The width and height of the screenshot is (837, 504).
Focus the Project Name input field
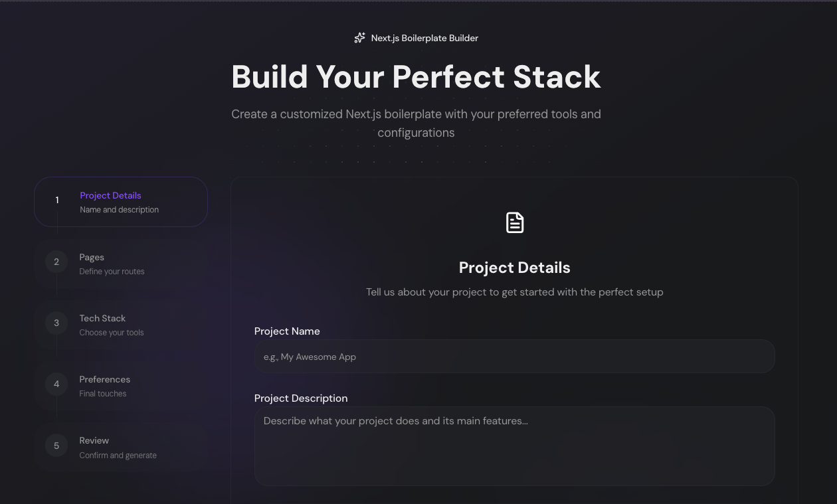514,357
